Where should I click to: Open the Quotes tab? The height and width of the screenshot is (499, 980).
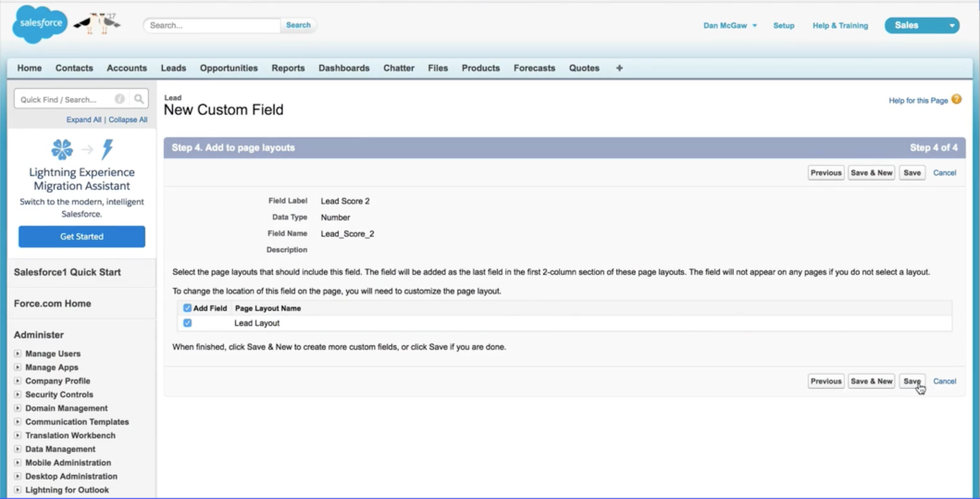[x=584, y=69]
